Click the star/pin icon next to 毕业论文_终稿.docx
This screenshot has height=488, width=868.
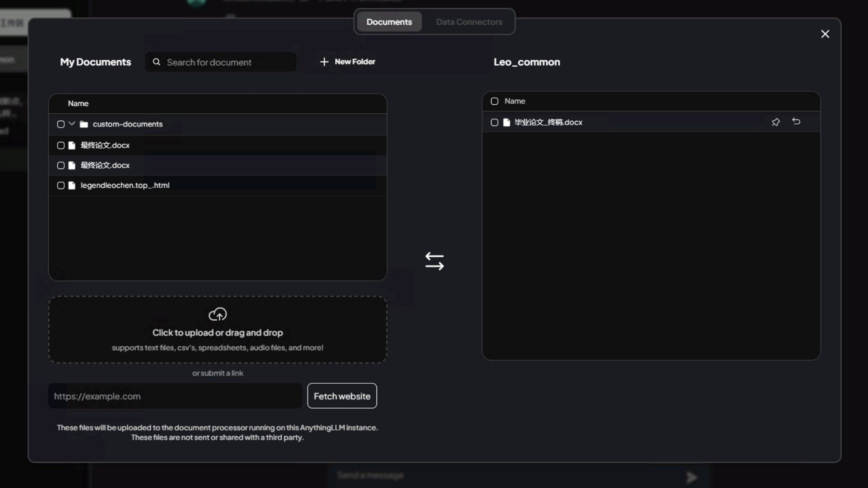776,122
